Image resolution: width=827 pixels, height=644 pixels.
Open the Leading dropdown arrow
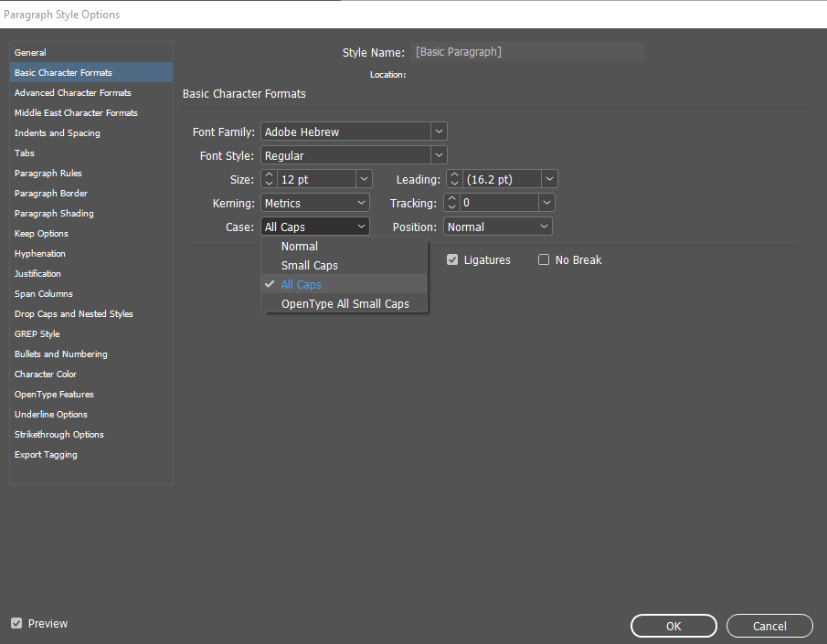click(549, 179)
